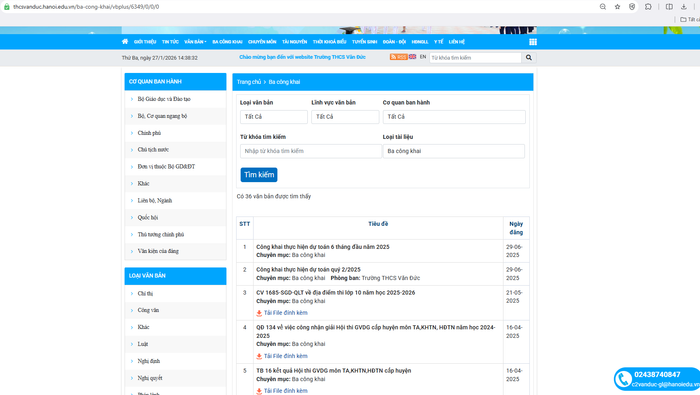Open BA CÔNG KHAI menu item

(227, 42)
